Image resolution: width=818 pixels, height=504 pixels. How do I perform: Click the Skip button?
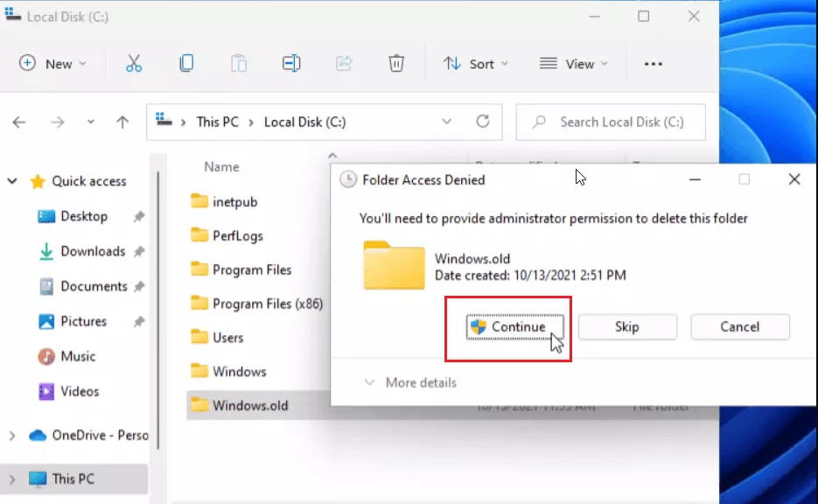[627, 327]
